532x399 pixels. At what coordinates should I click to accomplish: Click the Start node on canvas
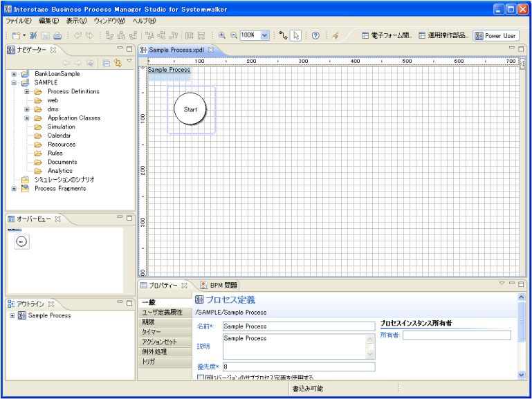pyautogui.click(x=190, y=109)
